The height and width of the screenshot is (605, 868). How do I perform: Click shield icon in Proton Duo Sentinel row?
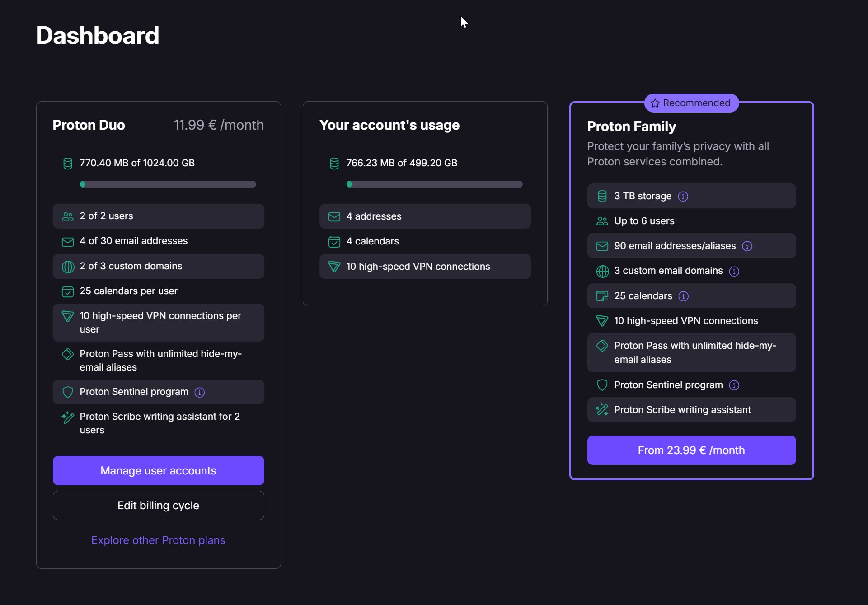click(68, 392)
